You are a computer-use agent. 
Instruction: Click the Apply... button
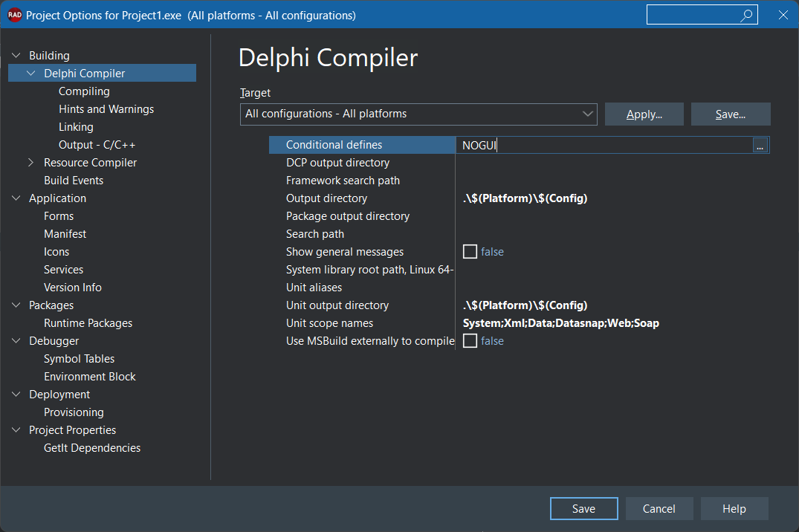(644, 114)
